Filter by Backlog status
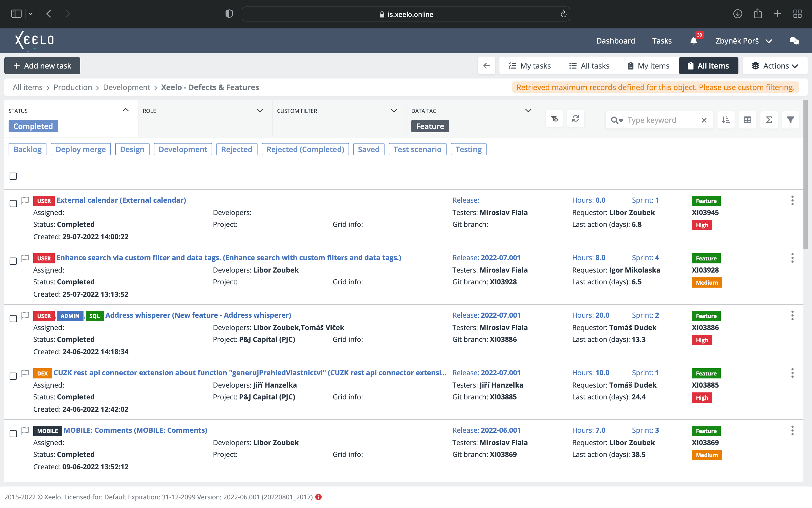 (27, 149)
